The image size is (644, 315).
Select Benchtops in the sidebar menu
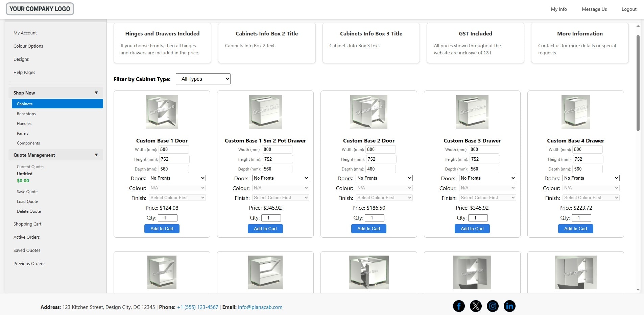(26, 114)
